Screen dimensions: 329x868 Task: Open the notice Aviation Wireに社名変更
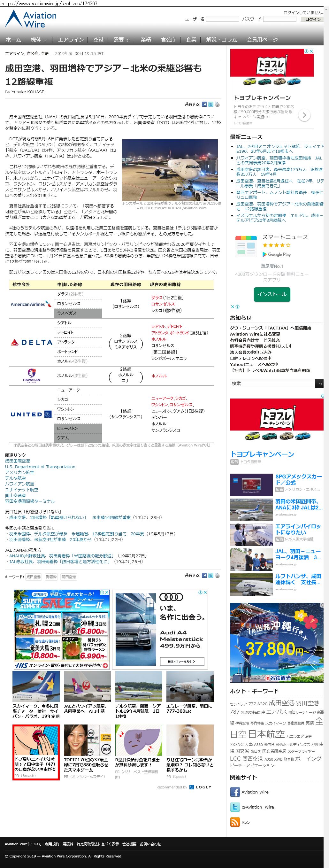255,334
